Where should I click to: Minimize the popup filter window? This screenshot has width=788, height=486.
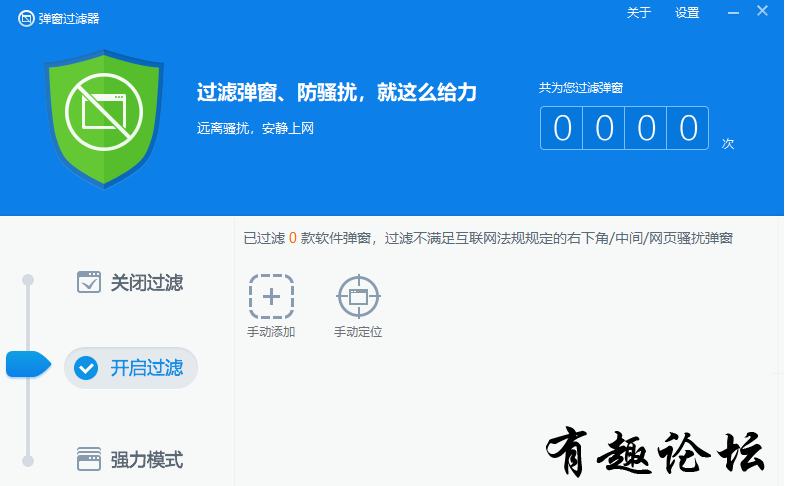(x=733, y=13)
